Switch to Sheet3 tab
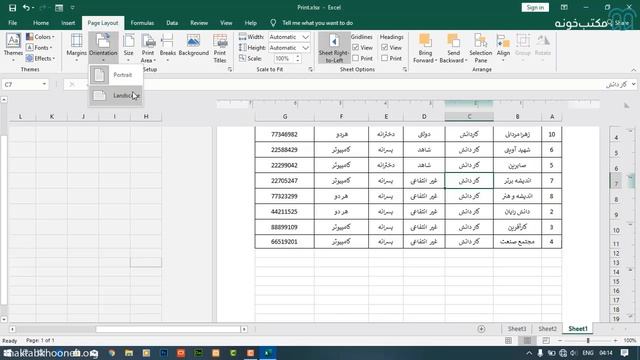This screenshot has width=640, height=360. [x=517, y=329]
